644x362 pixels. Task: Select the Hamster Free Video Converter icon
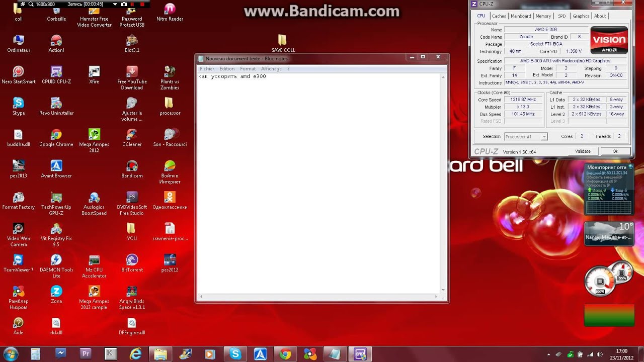click(94, 17)
